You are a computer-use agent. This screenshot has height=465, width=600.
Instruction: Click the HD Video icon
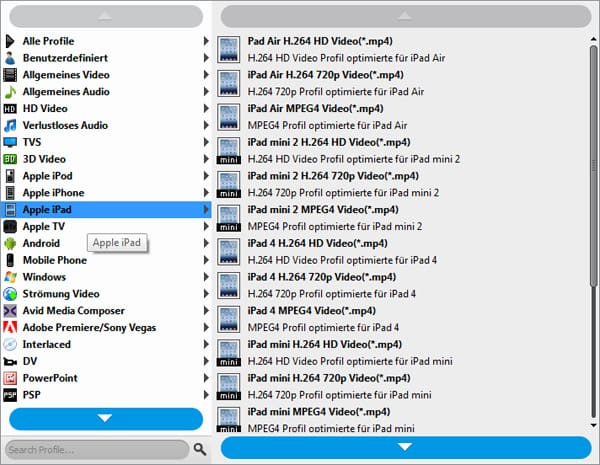point(10,109)
